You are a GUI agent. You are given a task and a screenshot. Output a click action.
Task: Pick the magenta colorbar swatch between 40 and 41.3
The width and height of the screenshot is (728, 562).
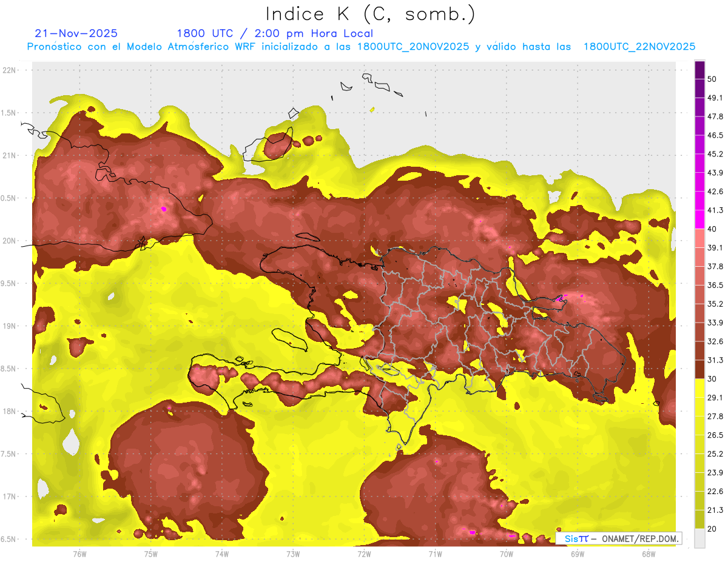point(699,219)
